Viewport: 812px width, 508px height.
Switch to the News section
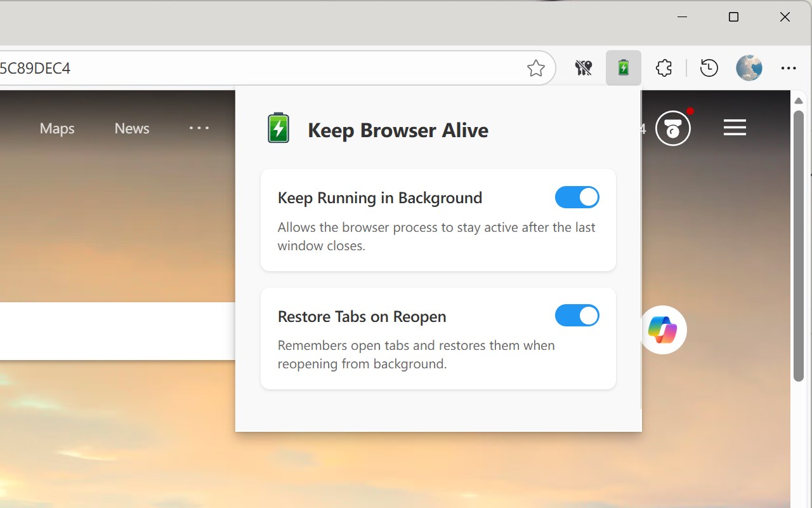[131, 128]
